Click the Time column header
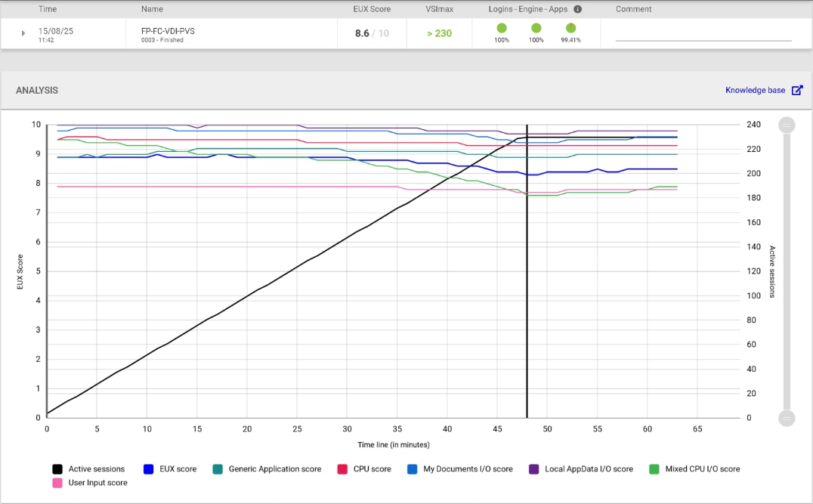This screenshot has width=813, height=504. [x=48, y=9]
